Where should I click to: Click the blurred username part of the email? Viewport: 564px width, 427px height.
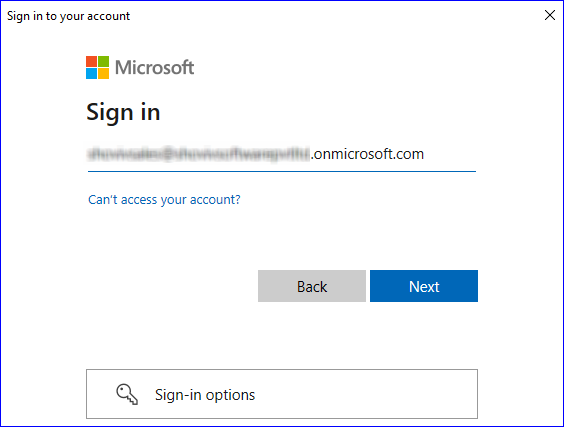(x=199, y=154)
